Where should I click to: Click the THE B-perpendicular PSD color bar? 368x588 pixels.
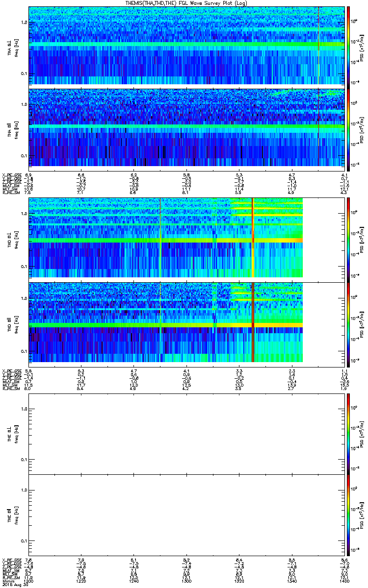click(x=348, y=434)
